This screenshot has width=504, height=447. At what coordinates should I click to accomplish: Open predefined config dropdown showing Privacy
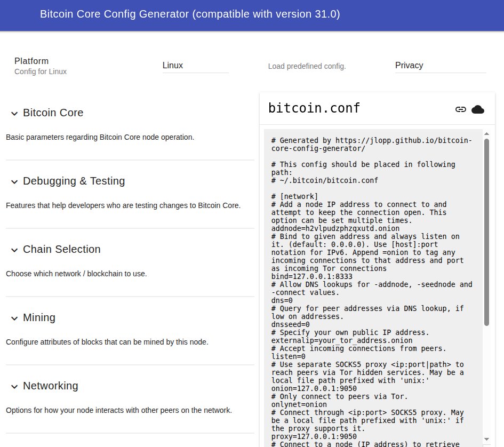pos(441,66)
